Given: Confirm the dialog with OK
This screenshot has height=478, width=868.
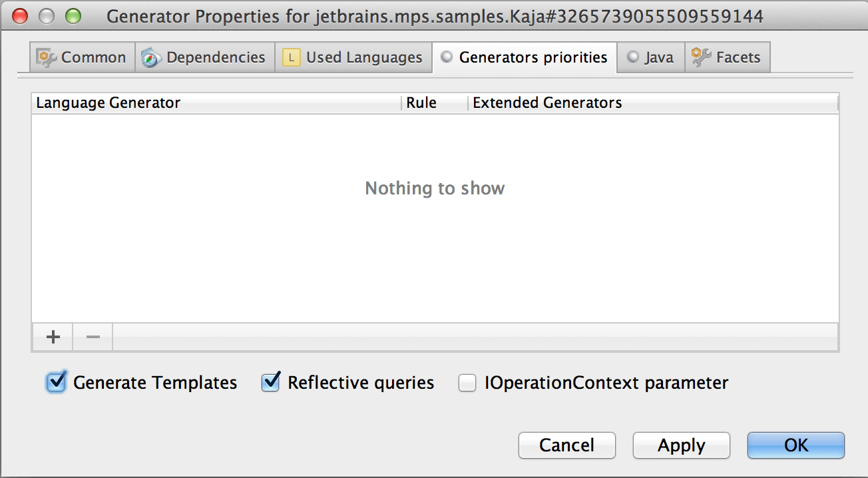Looking at the screenshot, I should [x=795, y=445].
